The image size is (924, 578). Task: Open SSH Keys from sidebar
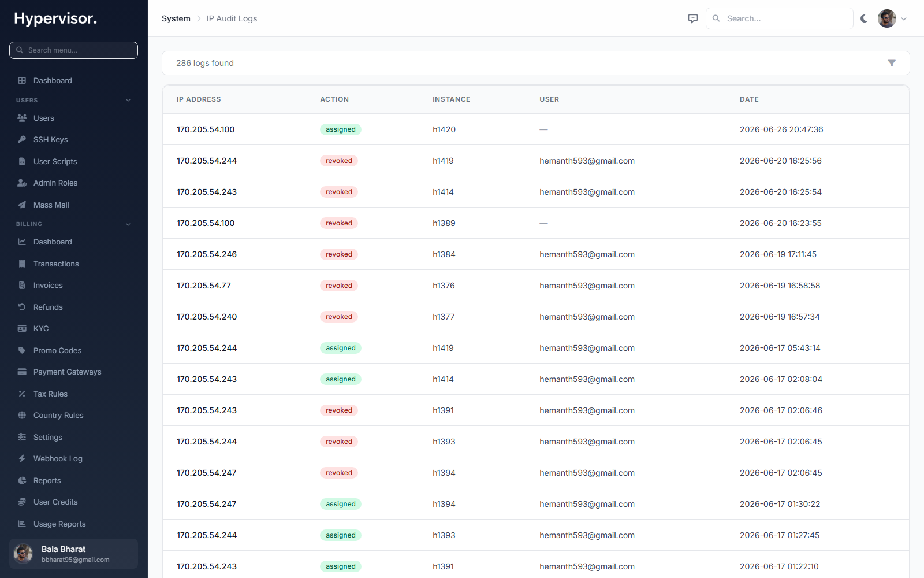coord(74,139)
